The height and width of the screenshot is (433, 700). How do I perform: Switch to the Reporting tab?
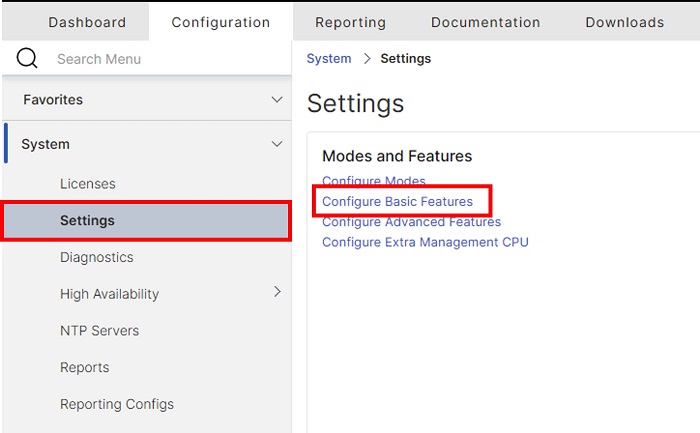point(350,22)
